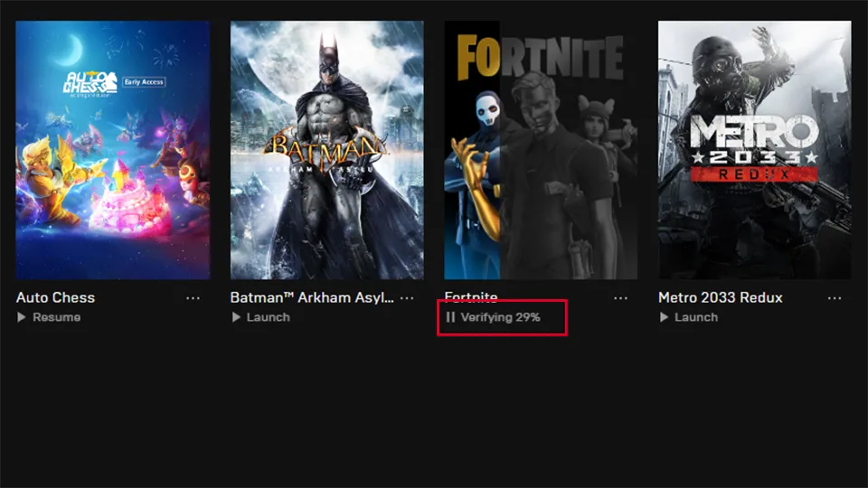Click the Batman Arkham Asyl... title text
Screen dimensions: 868x488
click(312, 297)
